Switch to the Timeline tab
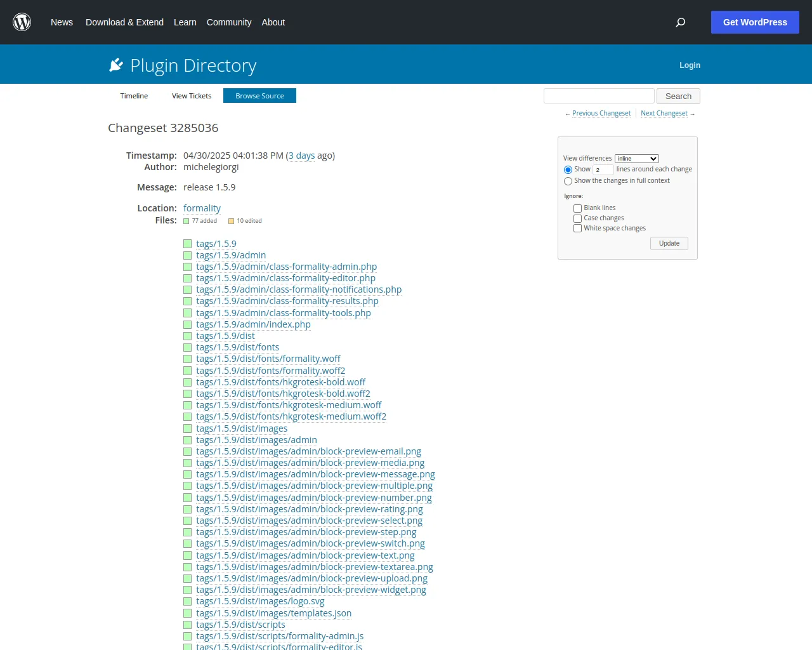The height and width of the screenshot is (650, 812). click(x=134, y=96)
